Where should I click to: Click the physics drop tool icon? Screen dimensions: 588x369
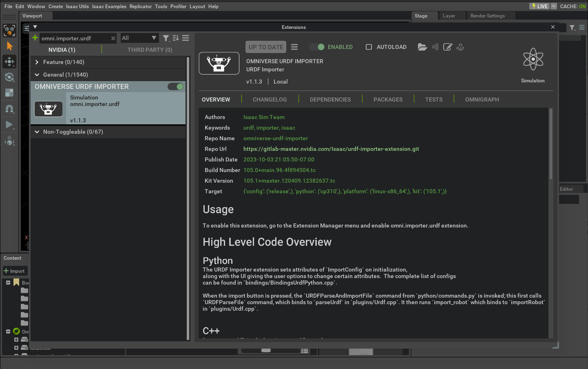pyautogui.click(x=9, y=141)
